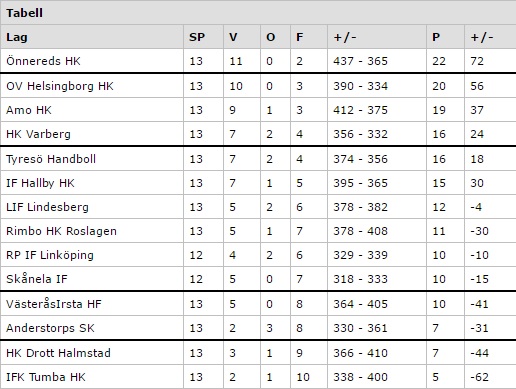Click the P points column header

click(436, 37)
